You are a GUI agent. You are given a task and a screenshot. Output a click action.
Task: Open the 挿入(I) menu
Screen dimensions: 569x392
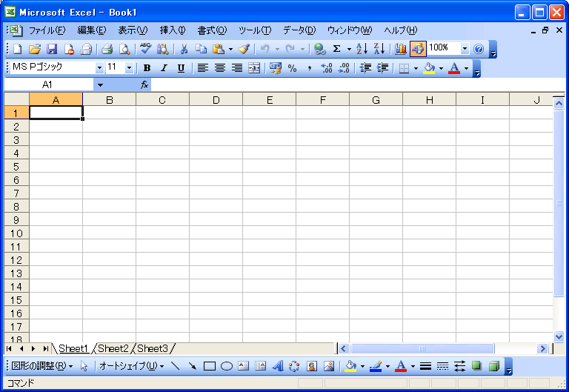173,30
